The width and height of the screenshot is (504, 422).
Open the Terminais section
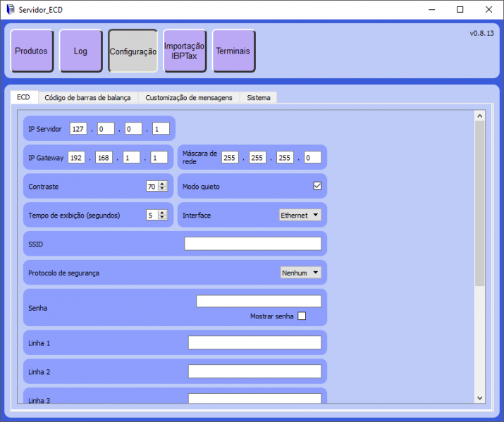click(x=234, y=51)
